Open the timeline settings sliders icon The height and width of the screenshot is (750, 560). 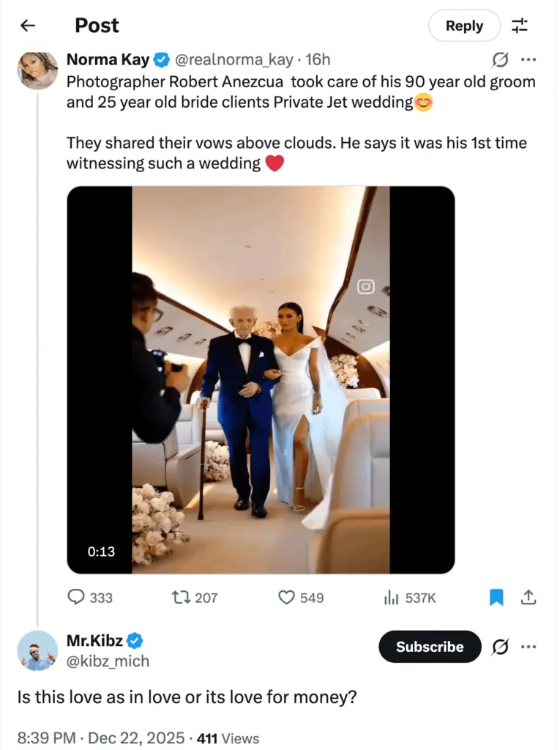pos(520,26)
